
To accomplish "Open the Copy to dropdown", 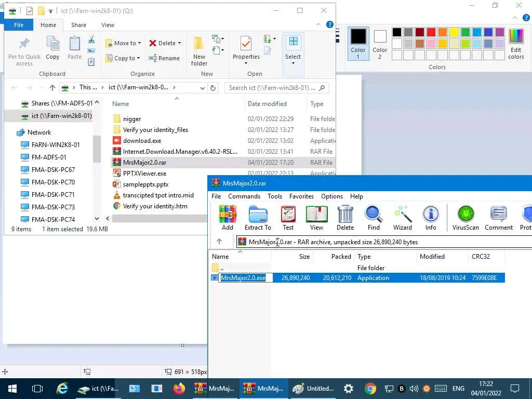I will (x=123, y=58).
